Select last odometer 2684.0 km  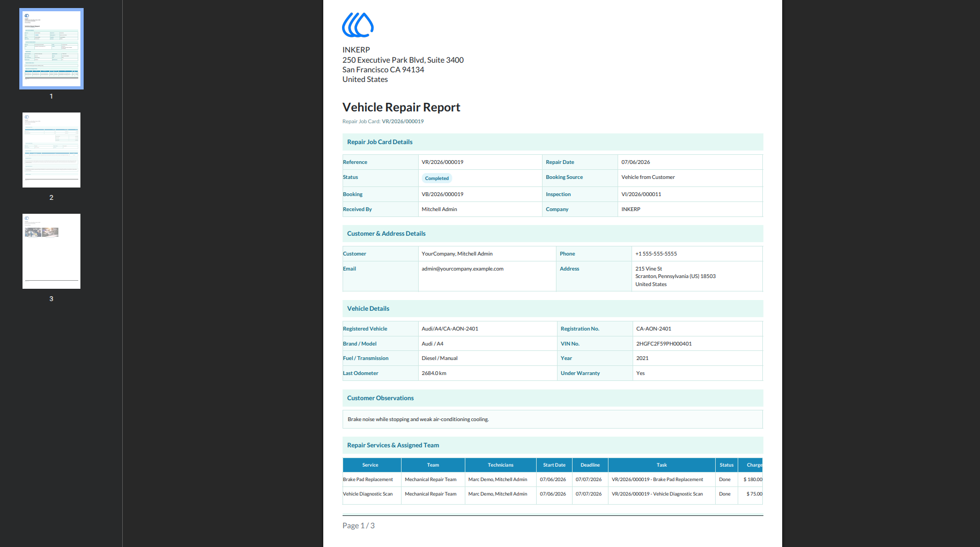click(x=434, y=373)
